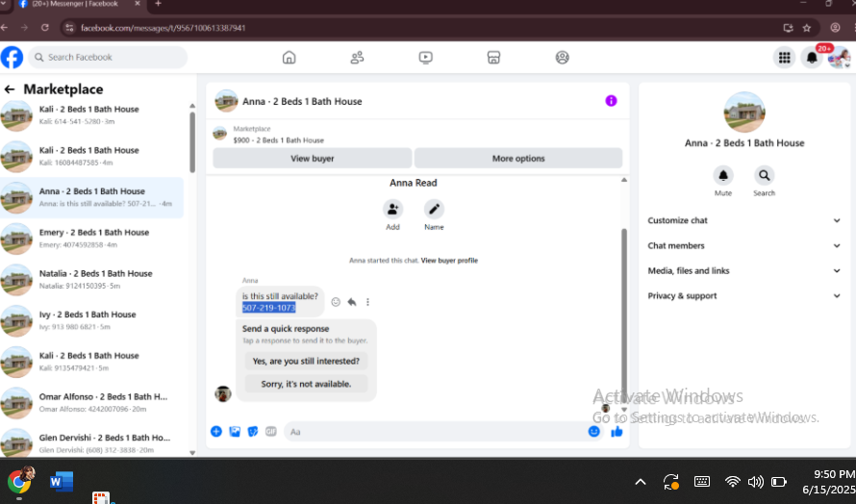Add people to the chat
856x504 pixels.
tap(392, 209)
